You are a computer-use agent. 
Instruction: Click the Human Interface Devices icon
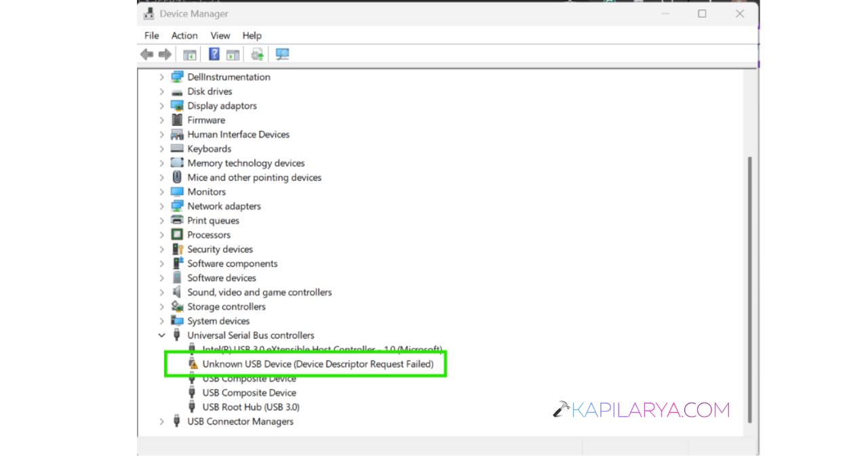pyautogui.click(x=177, y=134)
